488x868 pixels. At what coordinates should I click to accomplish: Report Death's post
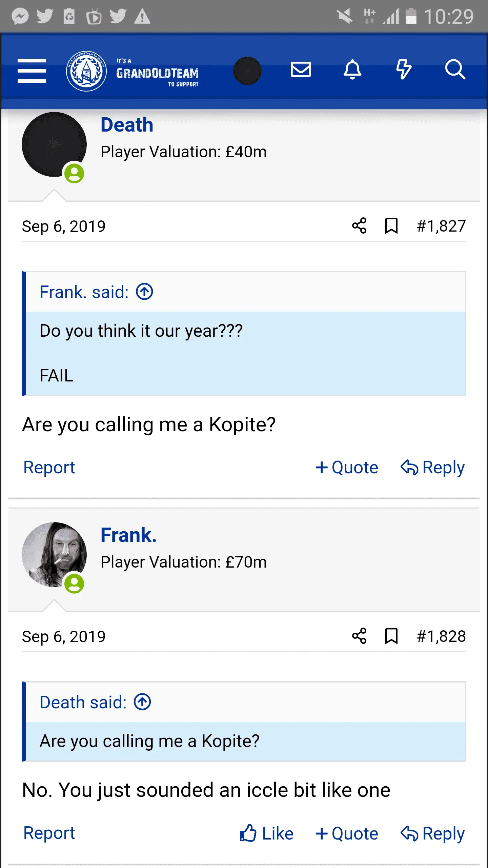(x=49, y=468)
